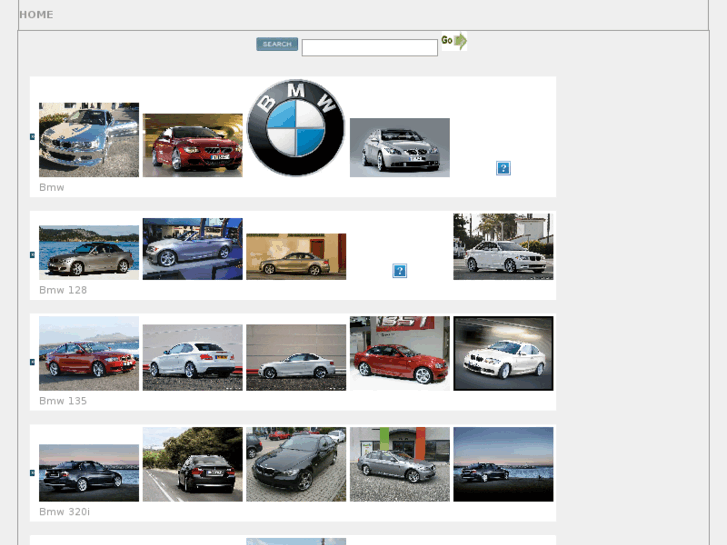Viewport: 727px width, 545px height.
Task: Click the small bullet icon beside Bmw row
Action: [x=32, y=137]
